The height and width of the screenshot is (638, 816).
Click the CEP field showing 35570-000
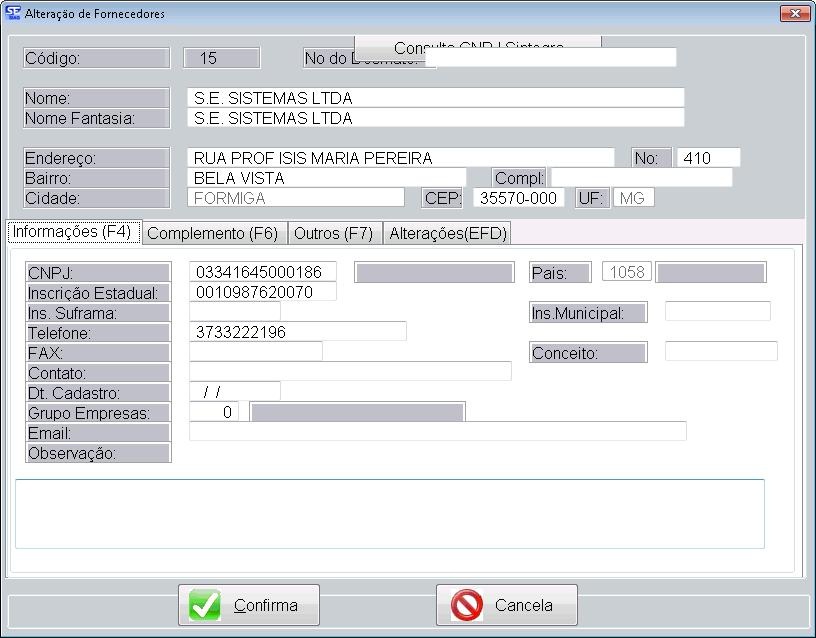[x=520, y=198]
